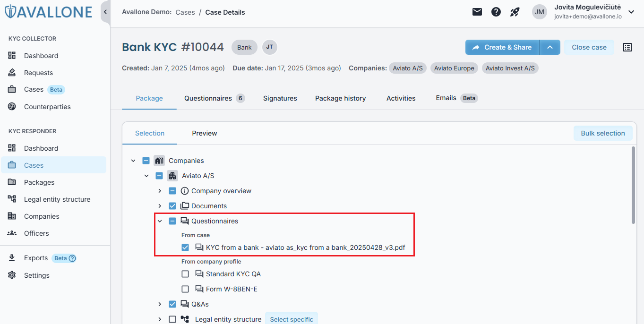Toggle the Questionnaires checkbox
Image resolution: width=644 pixels, height=324 pixels.
click(172, 221)
